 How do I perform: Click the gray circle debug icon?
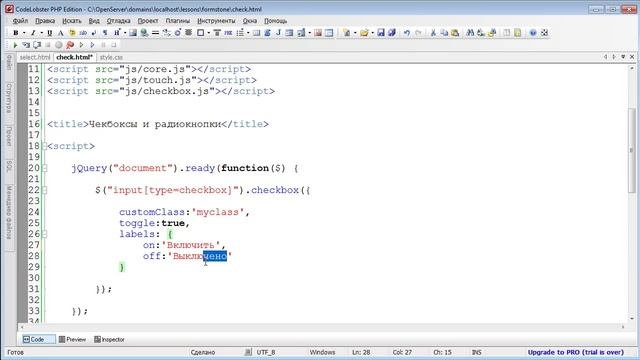click(59, 45)
